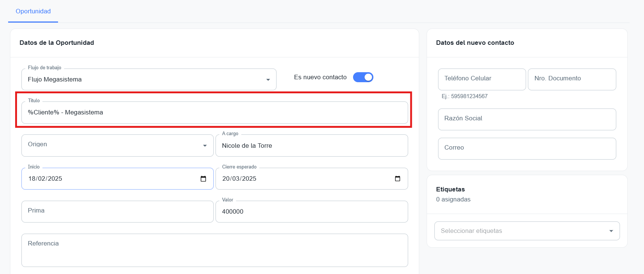Click the Inicio date value 18/02/2025
Image resolution: width=644 pixels, height=274 pixels.
pos(45,179)
